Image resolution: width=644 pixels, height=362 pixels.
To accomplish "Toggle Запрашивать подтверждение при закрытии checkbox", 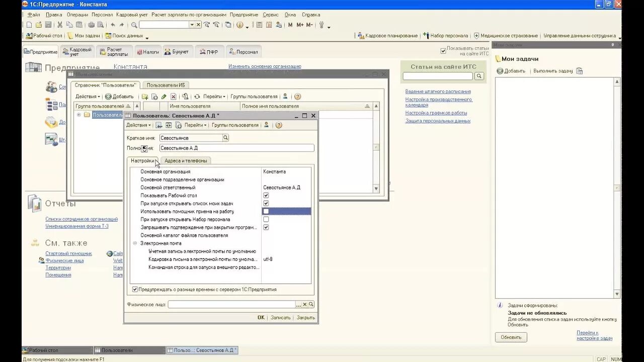I will click(266, 227).
